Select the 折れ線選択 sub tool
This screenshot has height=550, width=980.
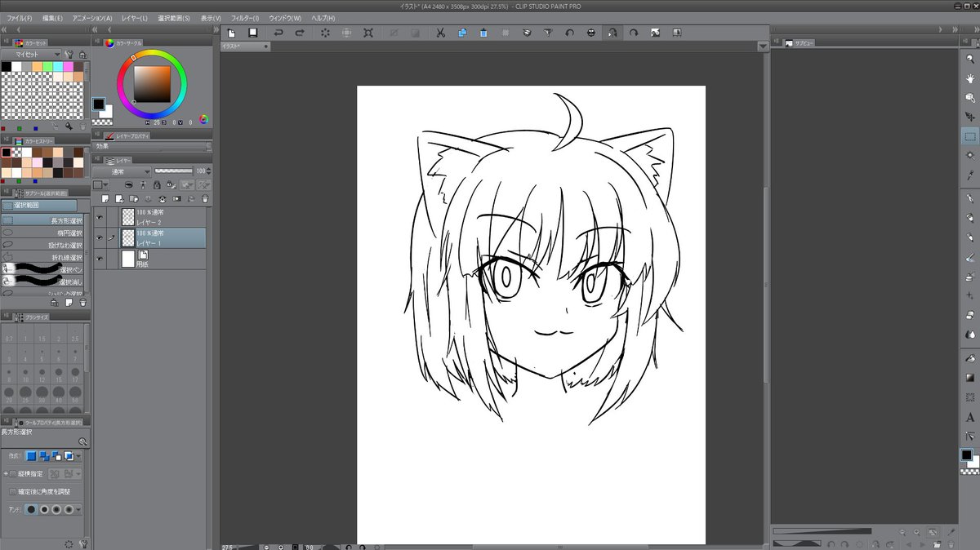(x=42, y=257)
